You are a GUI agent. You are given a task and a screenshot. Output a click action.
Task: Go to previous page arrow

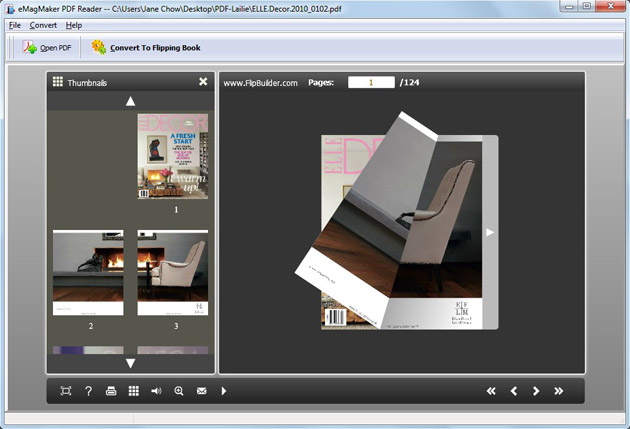pos(514,391)
